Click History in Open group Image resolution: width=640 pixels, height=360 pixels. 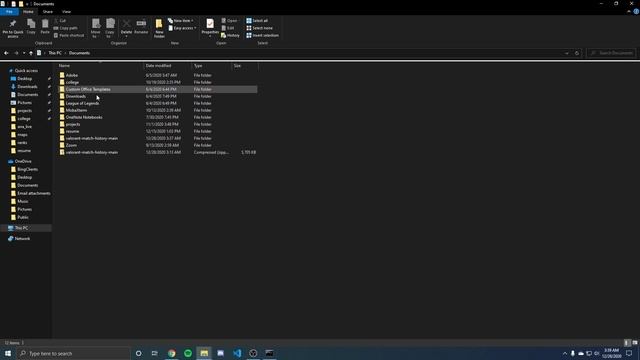click(230, 35)
